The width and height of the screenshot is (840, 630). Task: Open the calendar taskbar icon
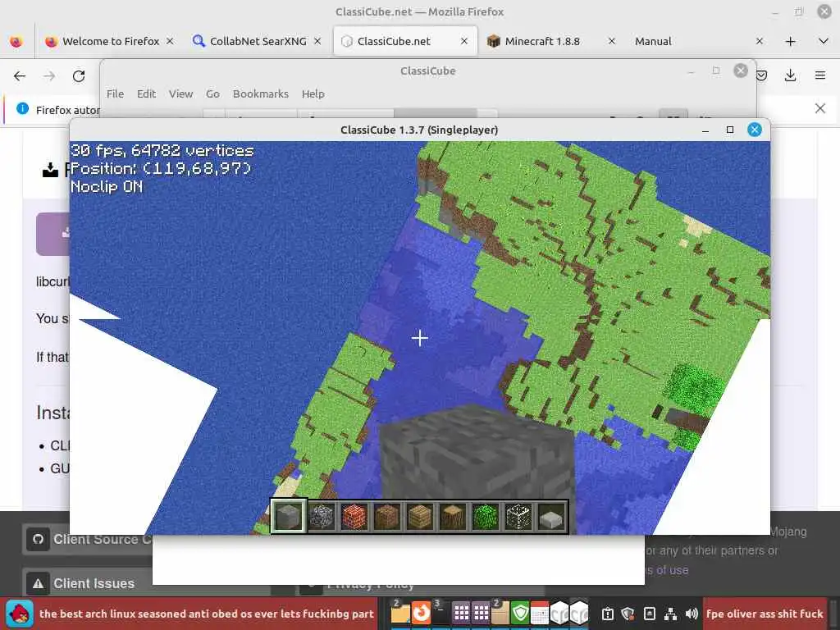[540, 613]
